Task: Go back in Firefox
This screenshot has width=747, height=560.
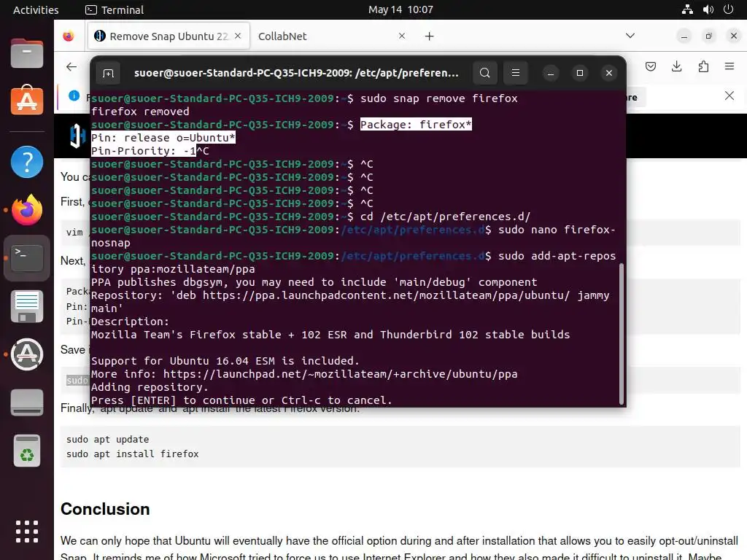Action: coord(71,66)
